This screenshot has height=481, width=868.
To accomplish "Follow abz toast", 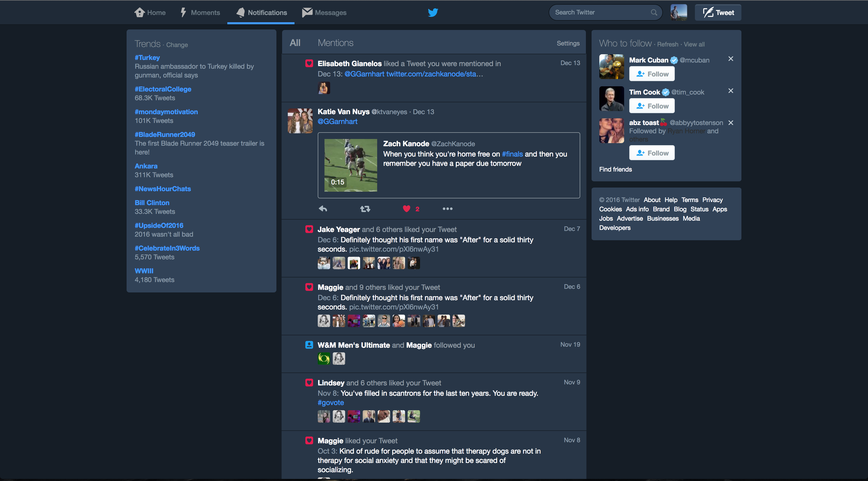I will [x=652, y=153].
